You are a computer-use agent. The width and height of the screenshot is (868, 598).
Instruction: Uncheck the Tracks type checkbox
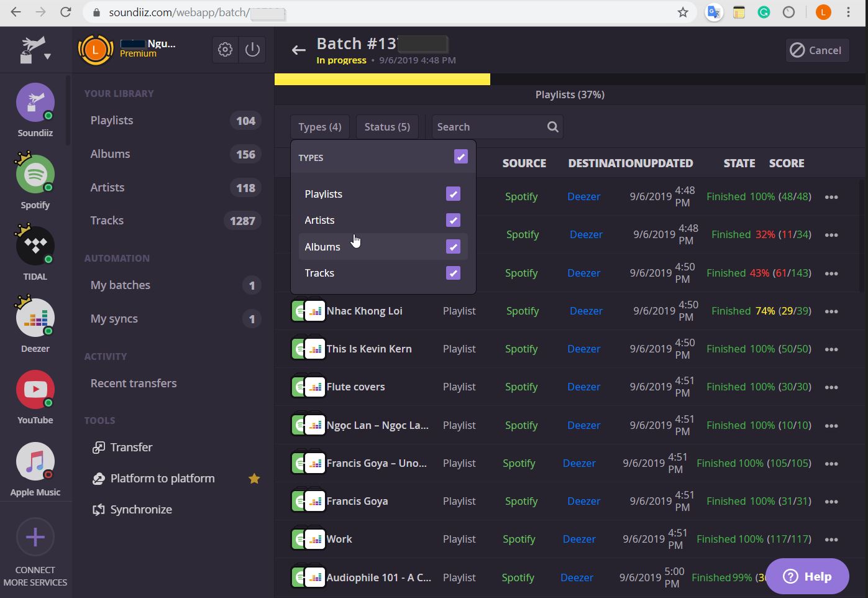click(x=453, y=273)
